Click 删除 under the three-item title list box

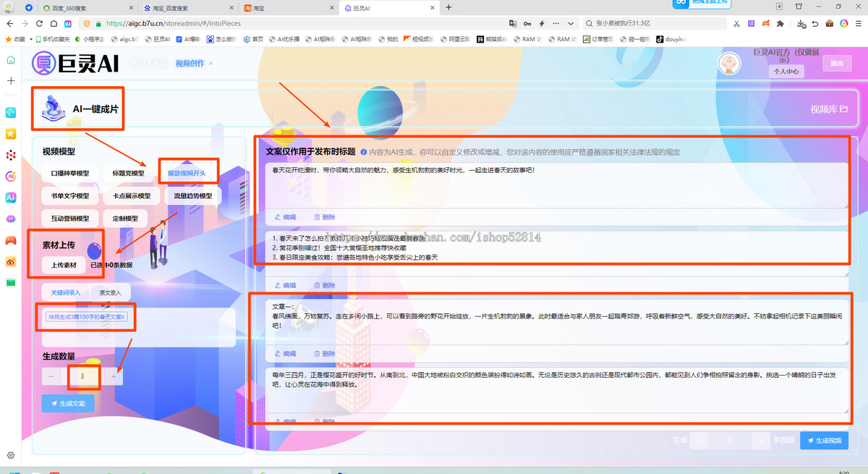coord(325,285)
